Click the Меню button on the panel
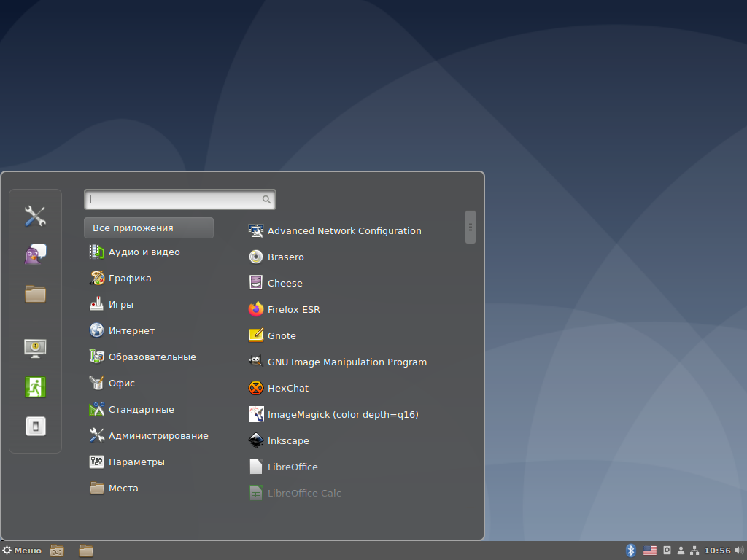The width and height of the screenshot is (747, 560). click(x=22, y=551)
